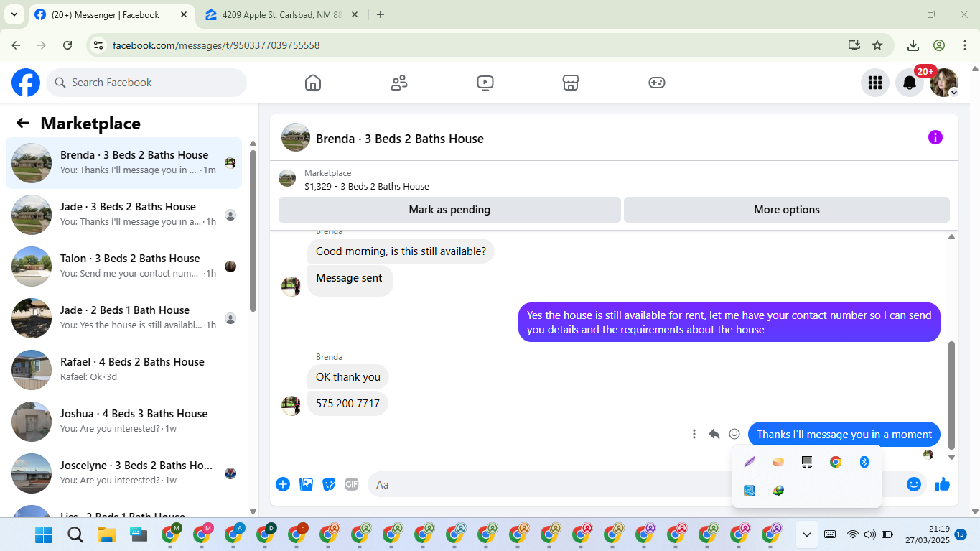Click the conversation list scrollbar

tap(253, 230)
